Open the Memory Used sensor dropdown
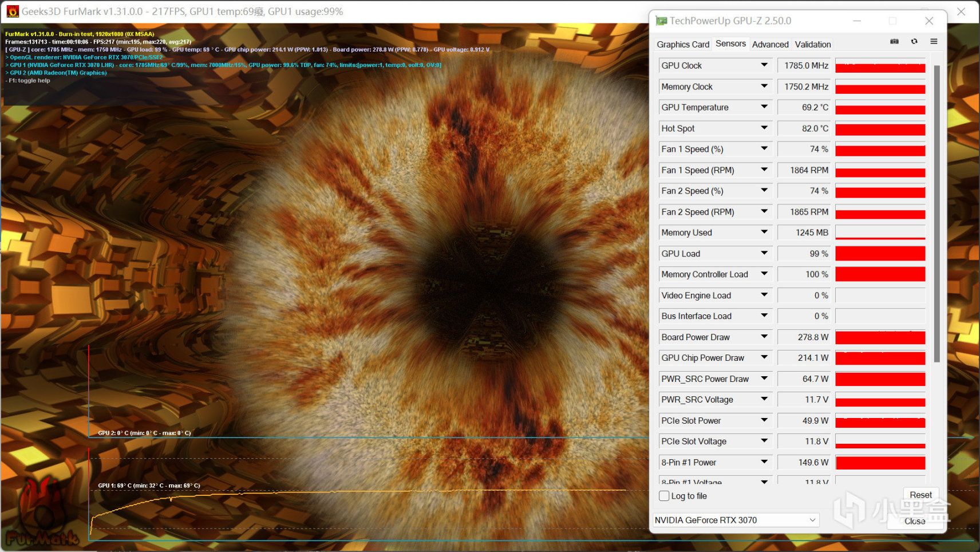980x552 pixels. [x=764, y=232]
